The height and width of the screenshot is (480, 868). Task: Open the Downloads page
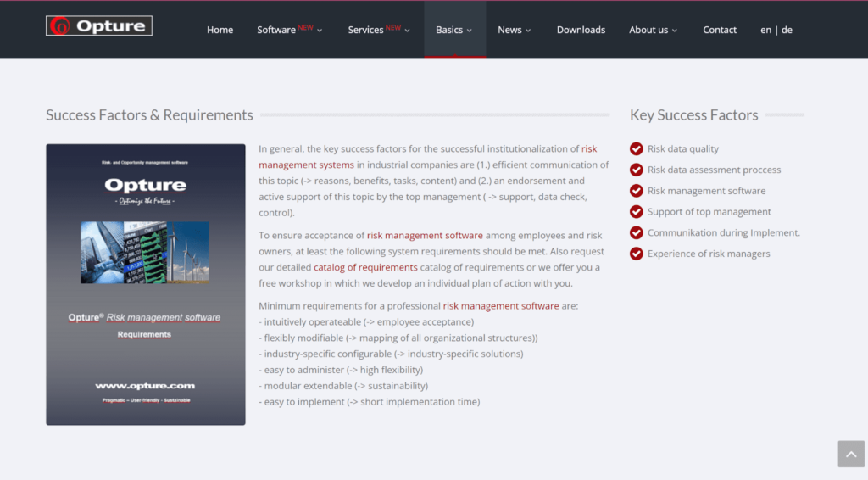click(581, 30)
